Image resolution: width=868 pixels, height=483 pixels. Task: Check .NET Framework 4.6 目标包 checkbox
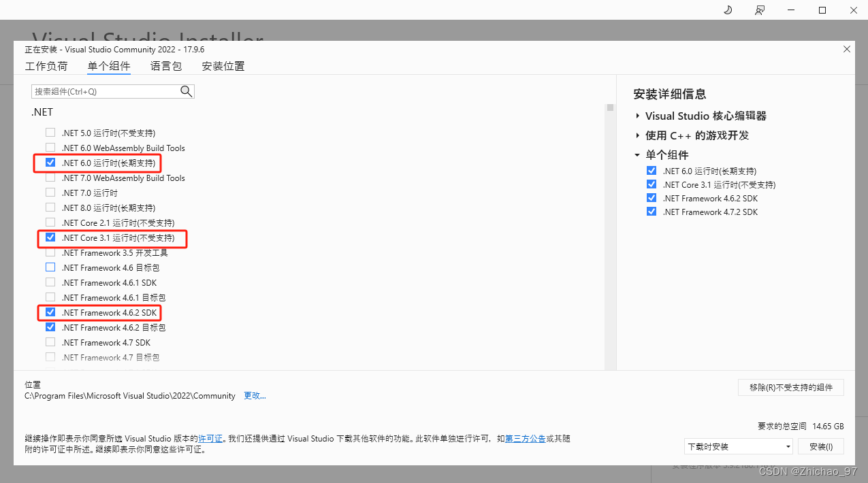(50, 267)
